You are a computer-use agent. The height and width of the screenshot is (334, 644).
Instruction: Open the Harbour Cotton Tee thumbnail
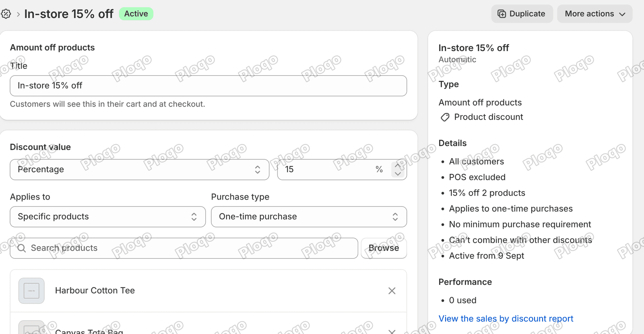click(31, 291)
